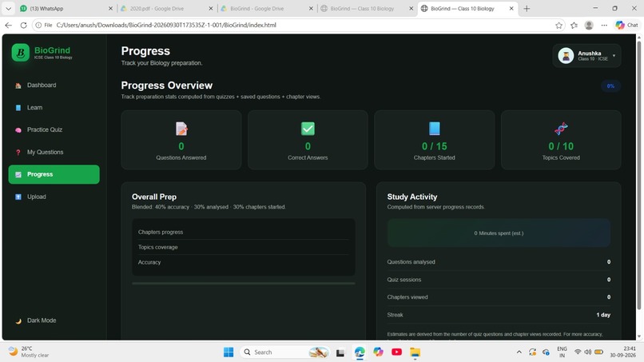Open the tab search dropdown

[8, 8]
